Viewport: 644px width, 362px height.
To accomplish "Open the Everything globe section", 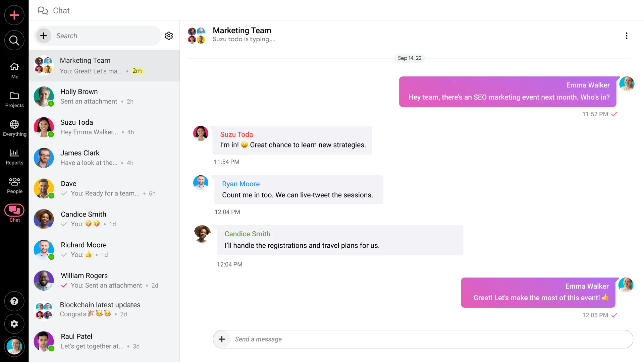I will tap(14, 128).
